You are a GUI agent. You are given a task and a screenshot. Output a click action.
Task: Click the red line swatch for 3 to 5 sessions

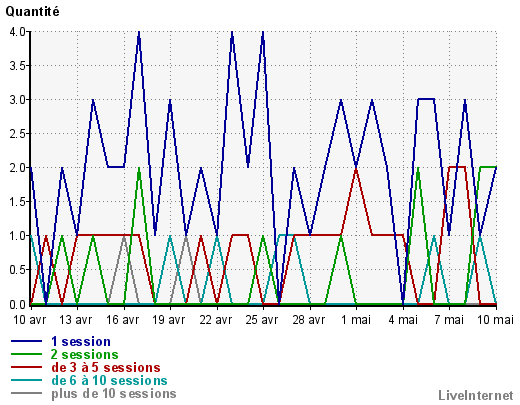click(26, 367)
